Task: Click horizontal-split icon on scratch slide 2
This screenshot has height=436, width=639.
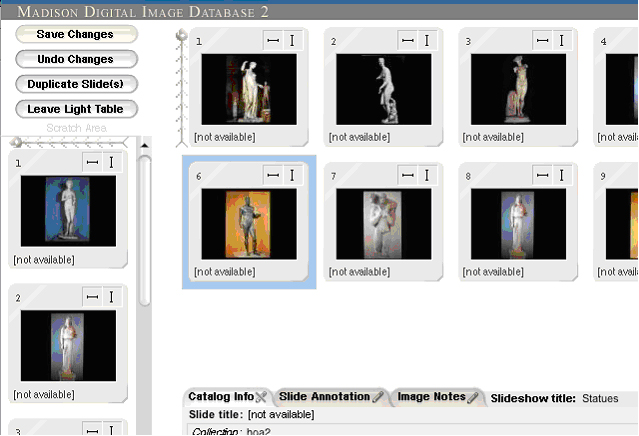Action: (93, 297)
